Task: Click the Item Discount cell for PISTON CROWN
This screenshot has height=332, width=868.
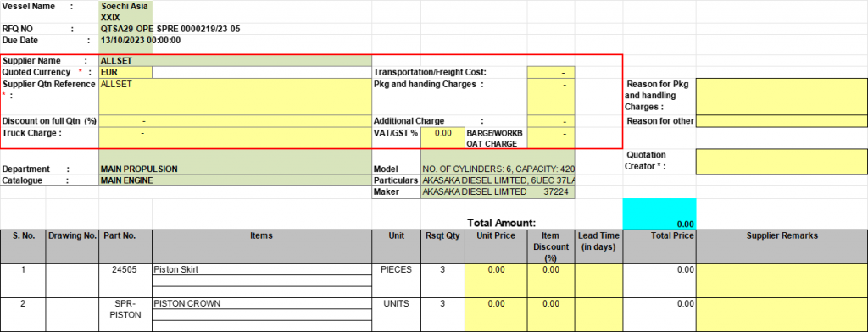Action: pos(551,315)
